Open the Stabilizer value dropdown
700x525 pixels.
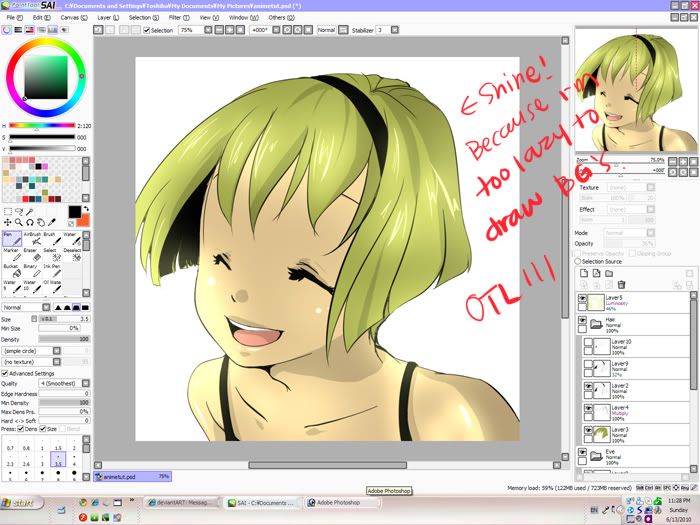[x=395, y=30]
